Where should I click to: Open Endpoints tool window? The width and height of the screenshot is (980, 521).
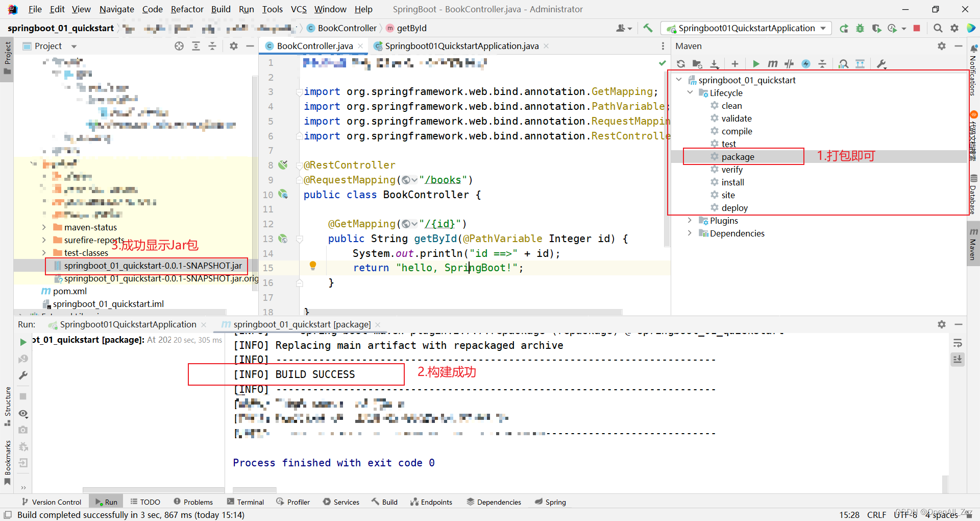431,502
